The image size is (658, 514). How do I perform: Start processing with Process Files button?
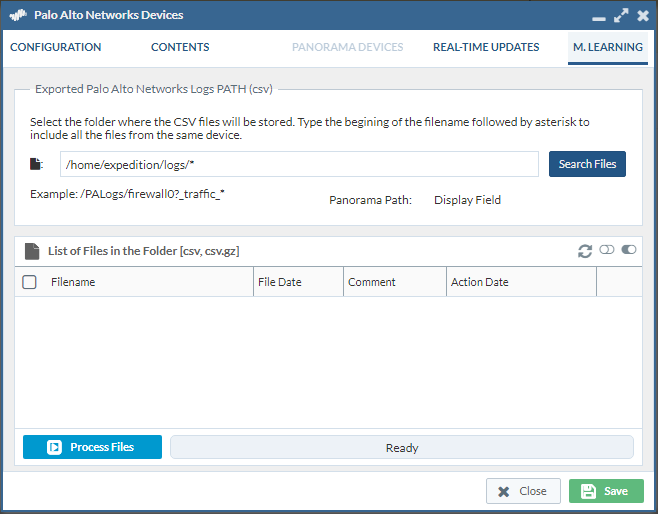click(x=92, y=447)
